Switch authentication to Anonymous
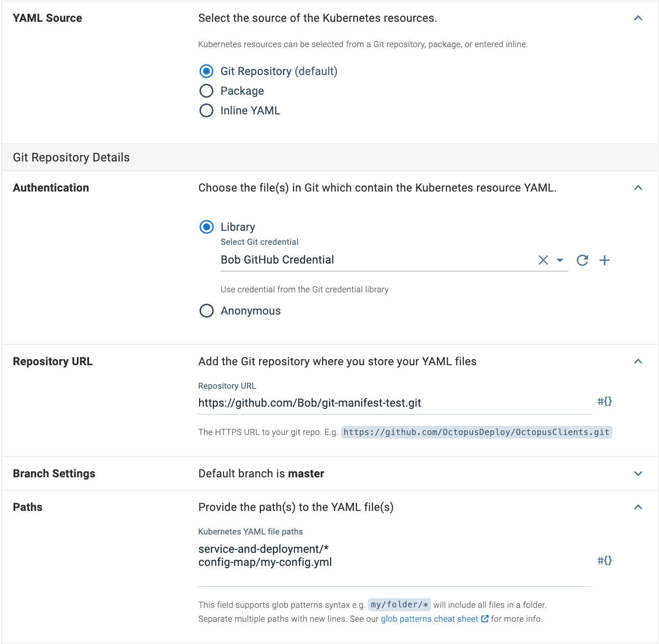The image size is (659, 644). tap(206, 311)
